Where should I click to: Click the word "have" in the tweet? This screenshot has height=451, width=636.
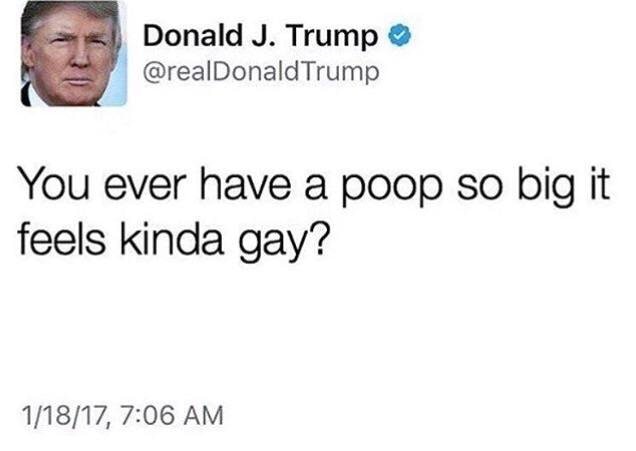pyautogui.click(x=245, y=185)
